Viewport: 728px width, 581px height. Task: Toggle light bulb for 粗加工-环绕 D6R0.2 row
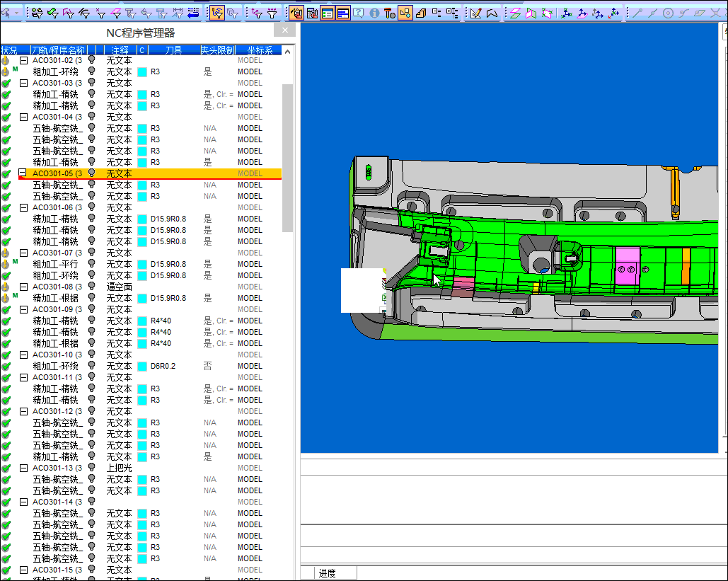click(x=91, y=366)
